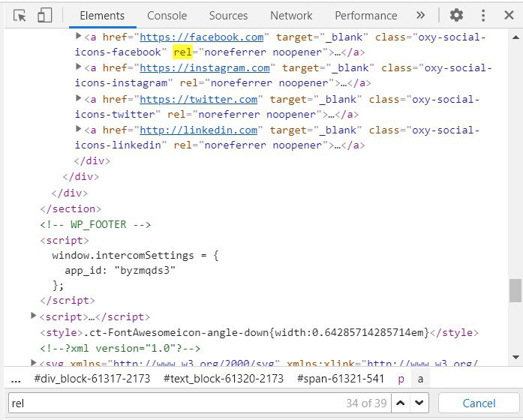
Task: Open the three-dot customize menu
Action: click(x=483, y=15)
